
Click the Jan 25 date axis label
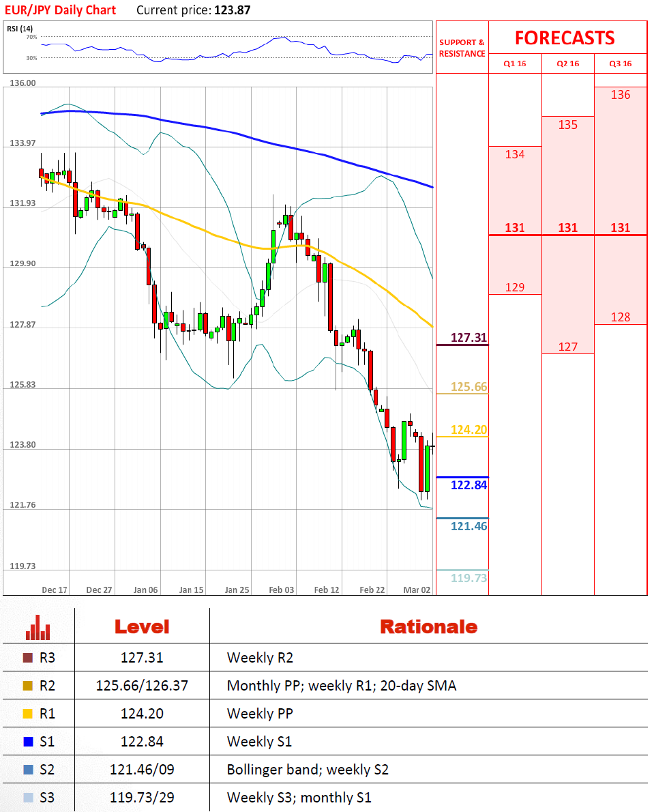[237, 590]
